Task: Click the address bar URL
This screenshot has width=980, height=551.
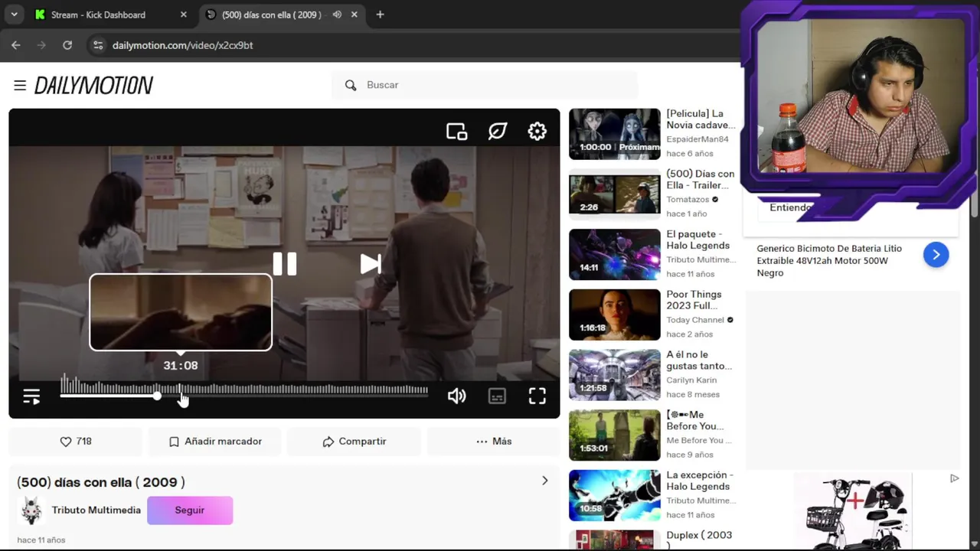Action: 182,45
